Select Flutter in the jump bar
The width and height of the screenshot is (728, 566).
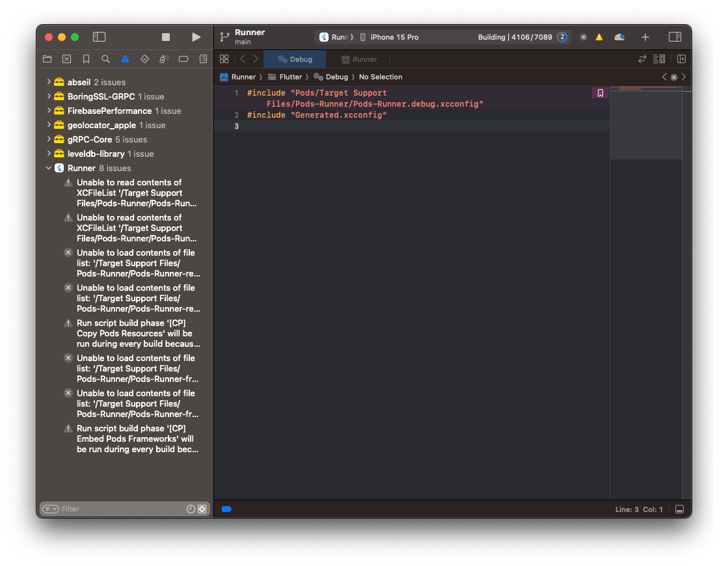pyautogui.click(x=285, y=77)
